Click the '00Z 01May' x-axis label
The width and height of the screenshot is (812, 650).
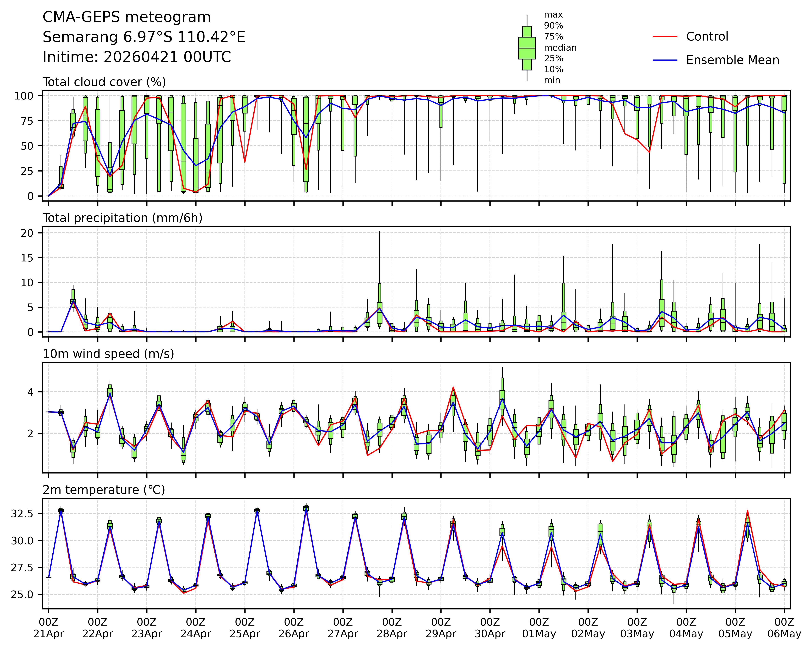click(x=539, y=629)
